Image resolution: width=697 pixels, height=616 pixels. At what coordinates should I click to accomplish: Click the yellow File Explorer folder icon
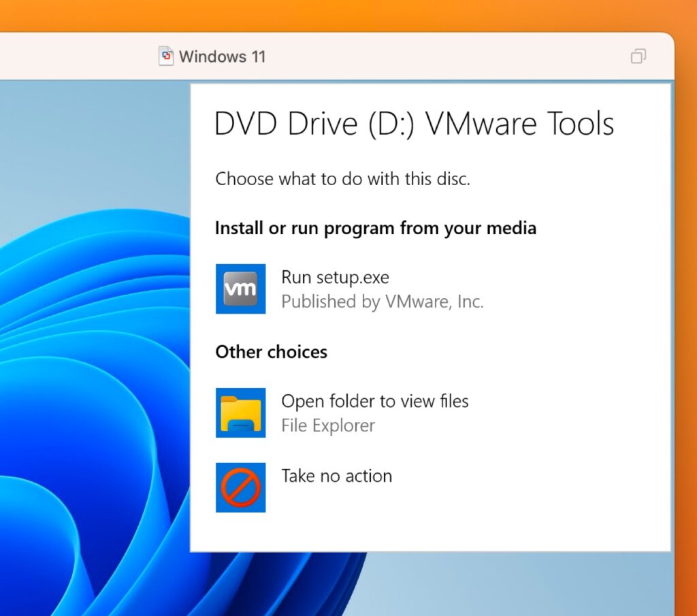(240, 412)
